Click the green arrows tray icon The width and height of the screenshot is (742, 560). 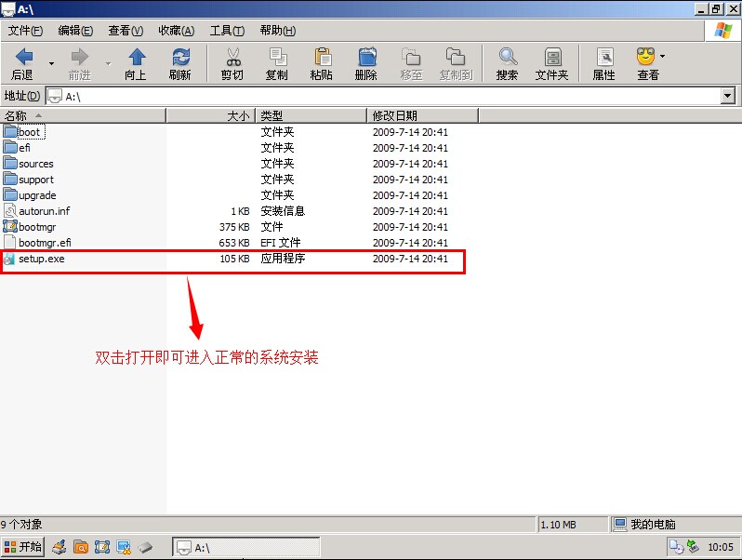[694, 547]
